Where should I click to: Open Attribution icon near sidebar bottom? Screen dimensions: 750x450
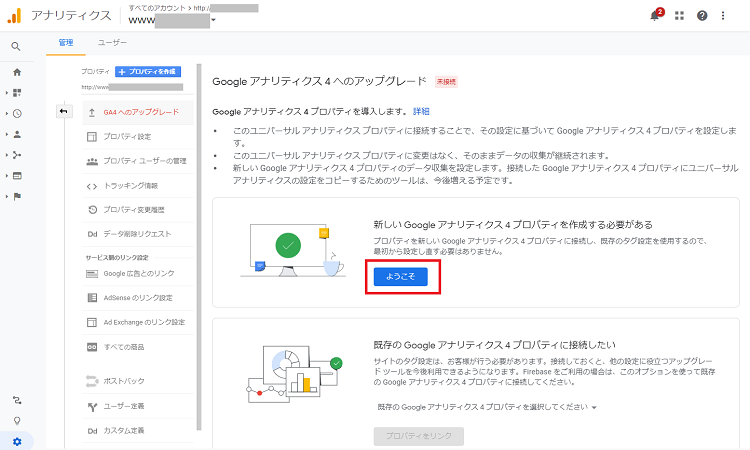click(x=17, y=400)
